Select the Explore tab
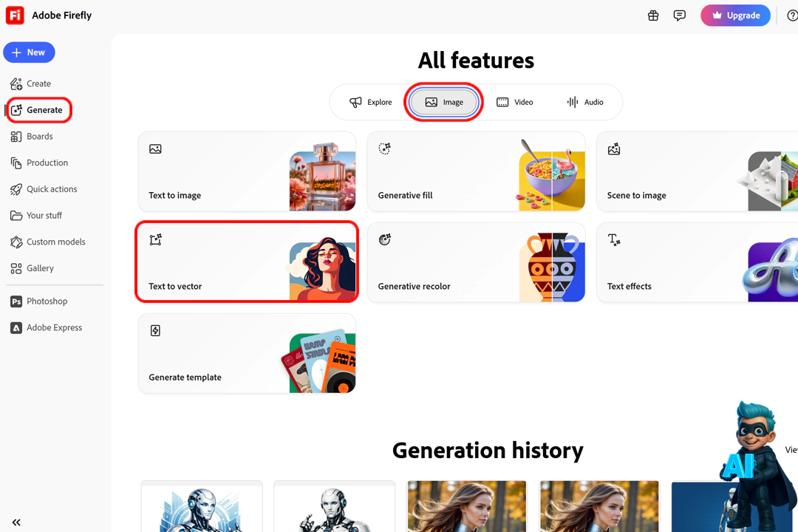Screen dimensions: 798x532 tap(372, 102)
